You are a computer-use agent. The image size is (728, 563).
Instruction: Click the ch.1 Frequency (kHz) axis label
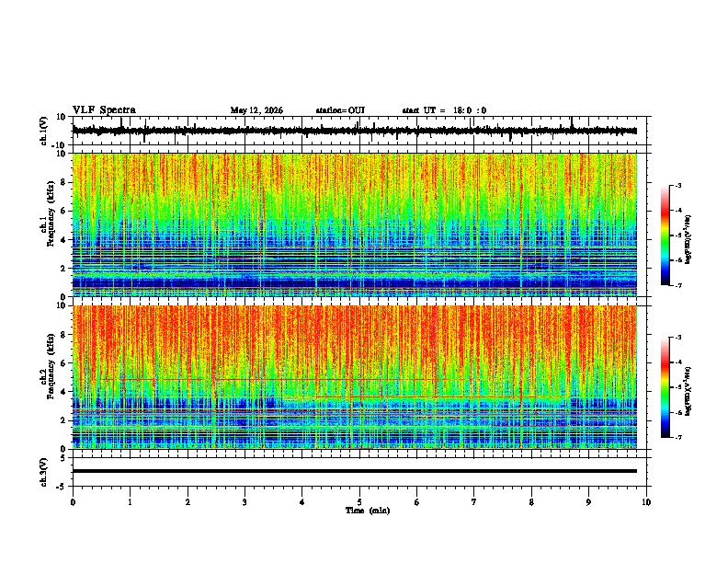click(x=48, y=224)
